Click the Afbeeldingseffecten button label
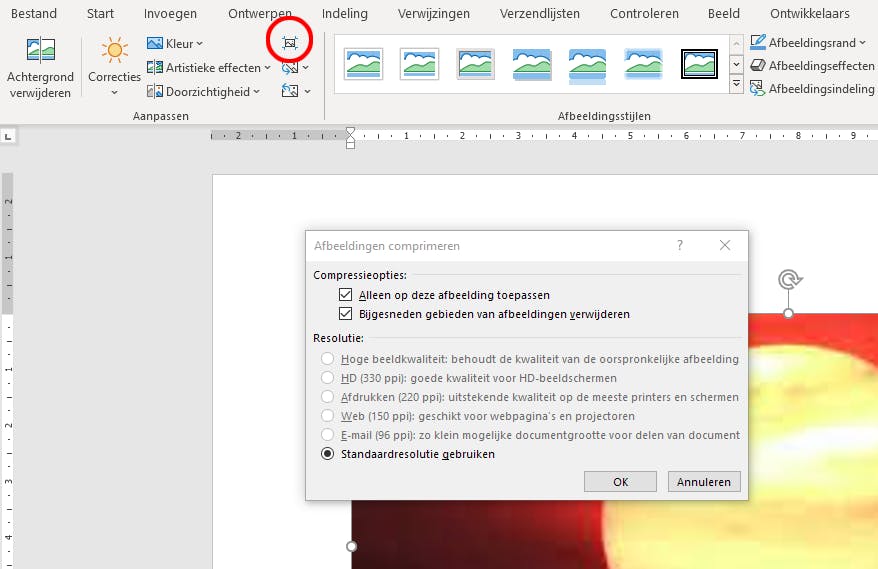 [821, 66]
